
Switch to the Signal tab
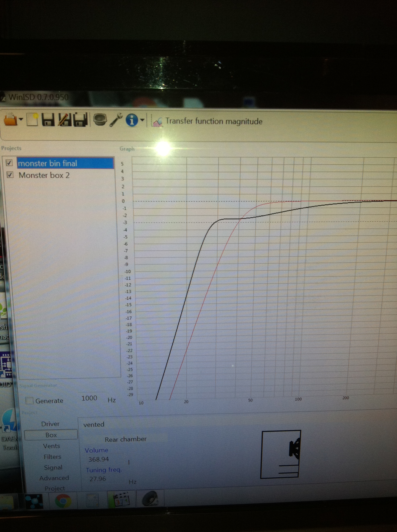point(53,467)
